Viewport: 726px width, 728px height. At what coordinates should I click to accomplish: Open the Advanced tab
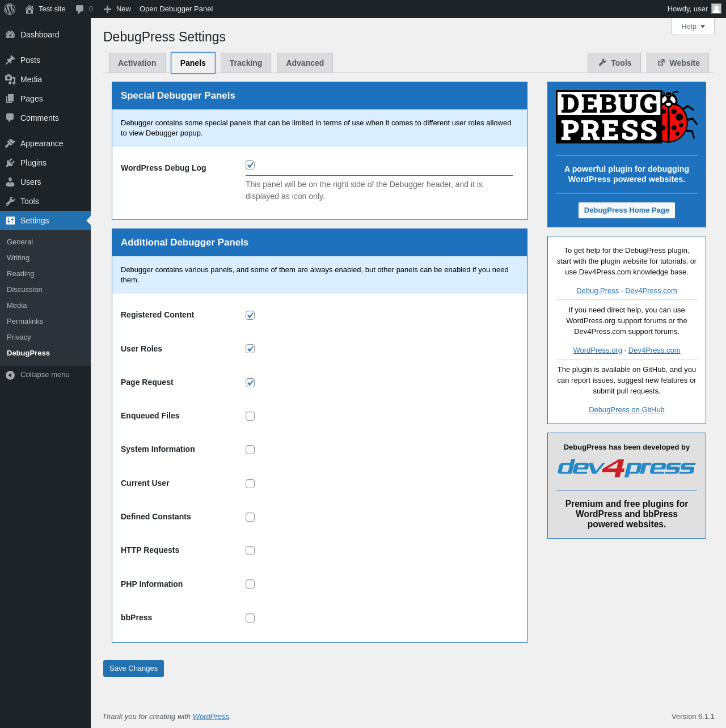tap(305, 63)
